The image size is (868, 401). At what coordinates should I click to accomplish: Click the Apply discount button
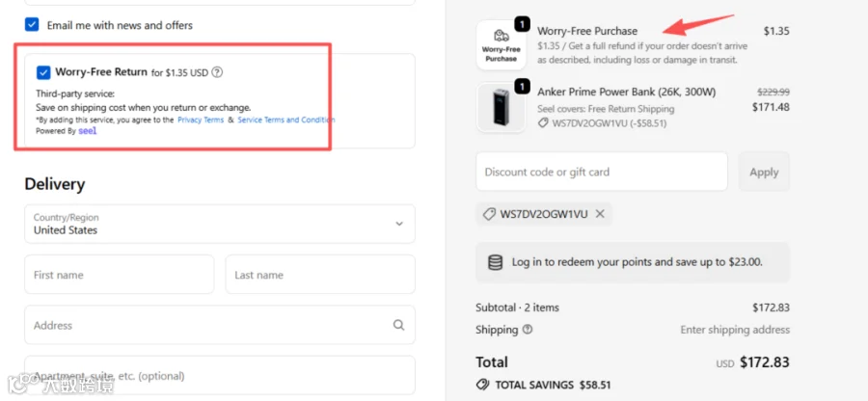[764, 172]
